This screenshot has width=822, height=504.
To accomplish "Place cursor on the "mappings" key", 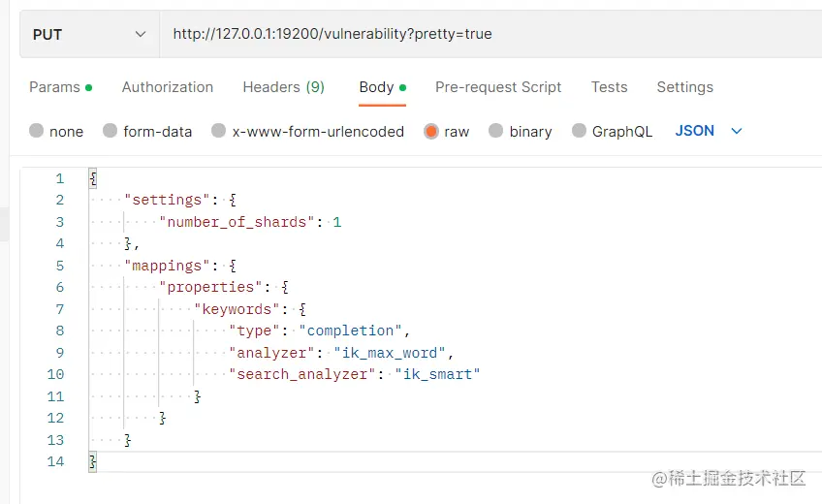I will (163, 266).
